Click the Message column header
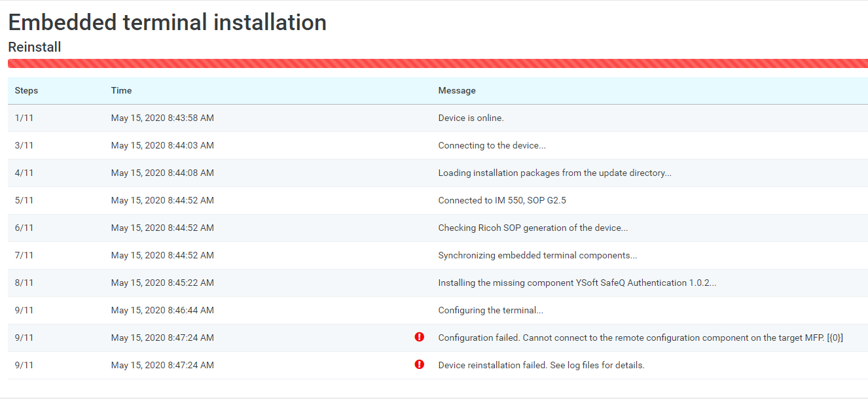The width and height of the screenshot is (868, 399). tap(456, 91)
